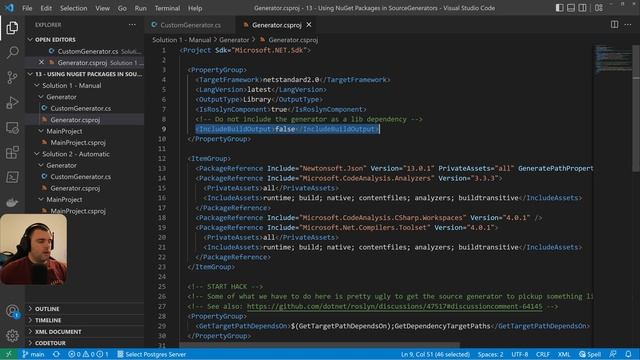Open Customize Layout icon
The width and height of the screenshot is (640, 360).
[x=599, y=8]
